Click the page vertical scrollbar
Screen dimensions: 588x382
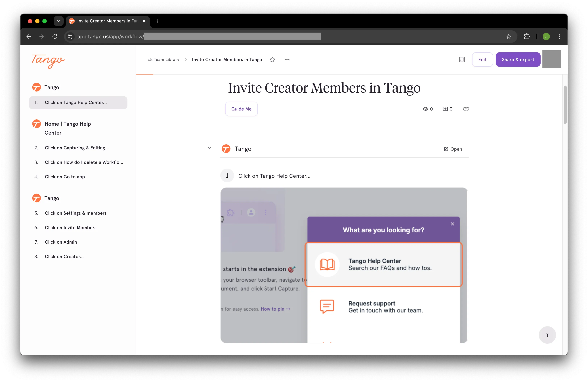[x=565, y=105]
